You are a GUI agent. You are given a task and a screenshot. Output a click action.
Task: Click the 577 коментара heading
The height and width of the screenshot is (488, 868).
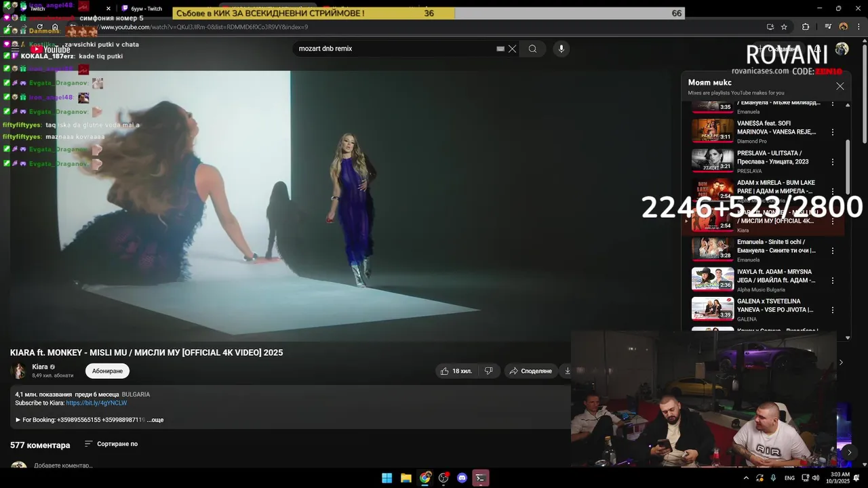coord(40,445)
